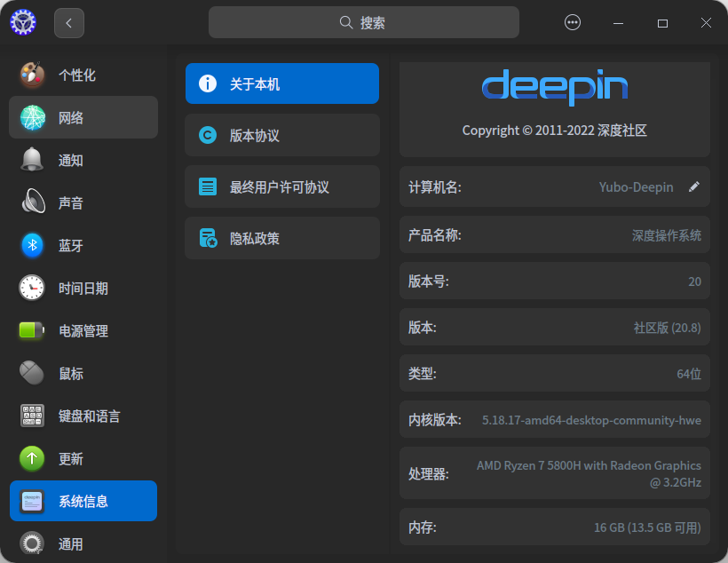Open the Date and Time (时间日期) clock icon
Image resolution: width=728 pixels, height=563 pixels.
click(33, 289)
